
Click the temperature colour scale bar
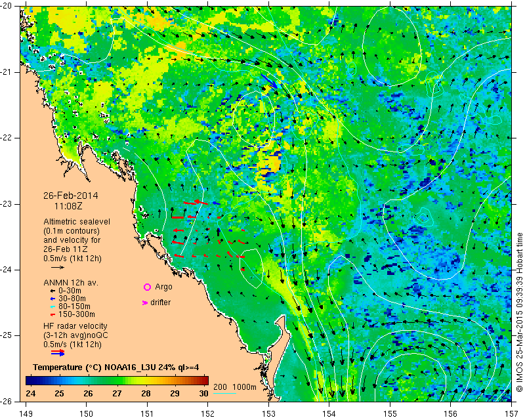[117, 381]
